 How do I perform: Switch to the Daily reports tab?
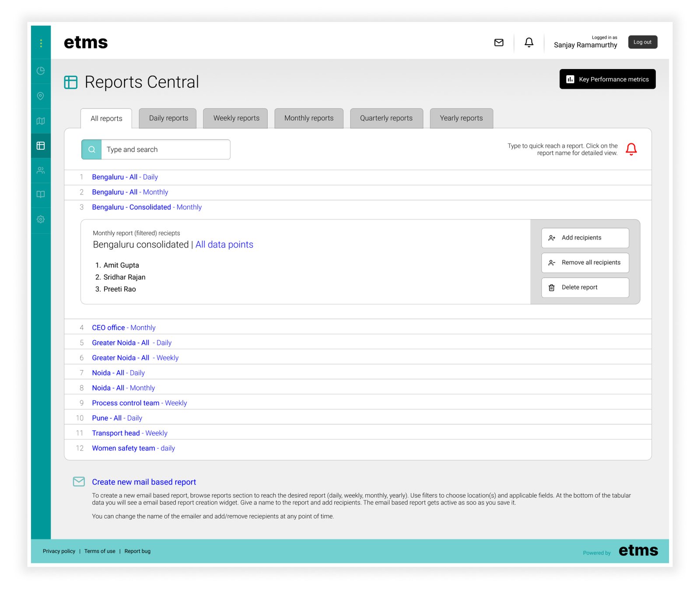(x=168, y=118)
